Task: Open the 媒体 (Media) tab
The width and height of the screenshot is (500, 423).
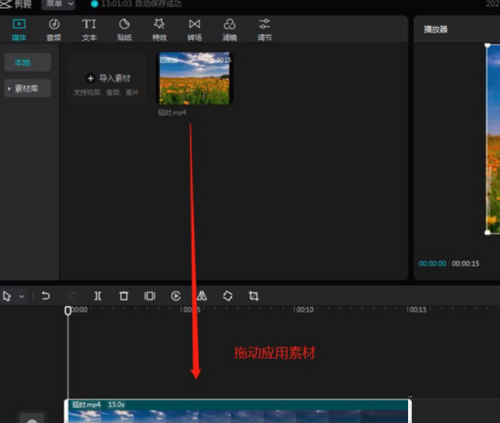Action: click(19, 30)
